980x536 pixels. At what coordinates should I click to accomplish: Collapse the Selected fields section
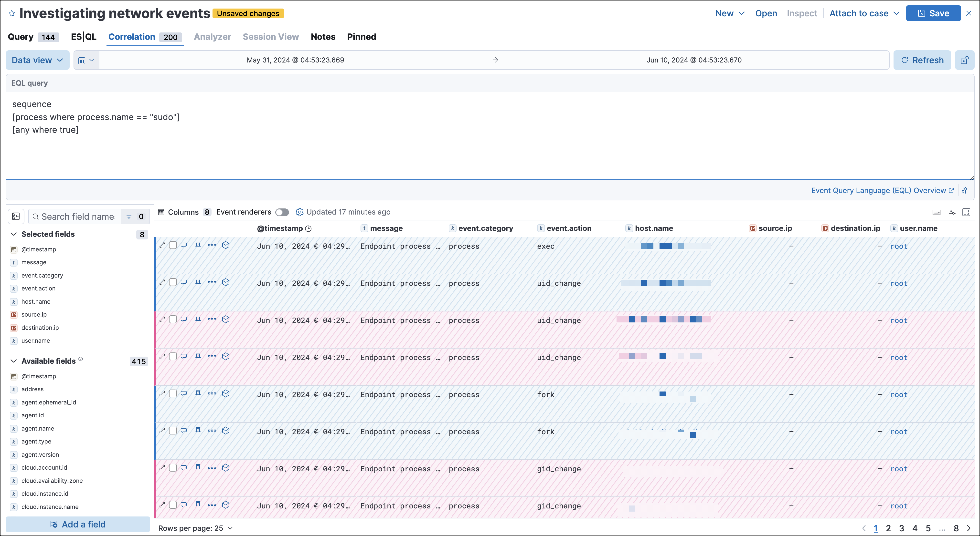(14, 234)
